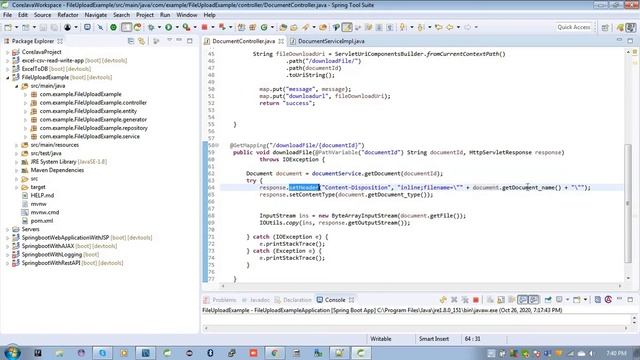The height and width of the screenshot is (360, 640).
Task: Click the editor vertical scrollbar thumb
Action: 628,203
